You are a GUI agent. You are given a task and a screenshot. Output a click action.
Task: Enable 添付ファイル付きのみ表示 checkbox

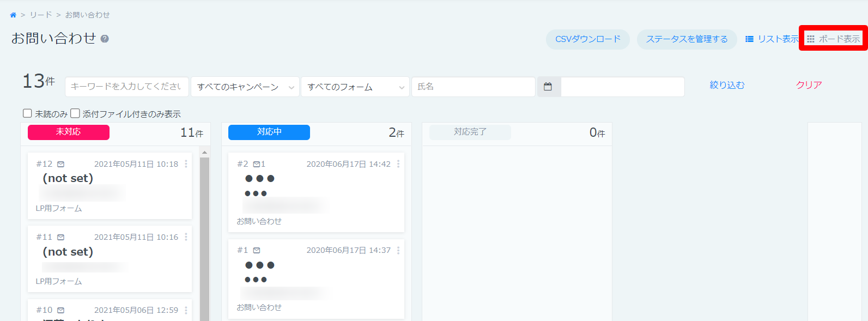(75, 113)
